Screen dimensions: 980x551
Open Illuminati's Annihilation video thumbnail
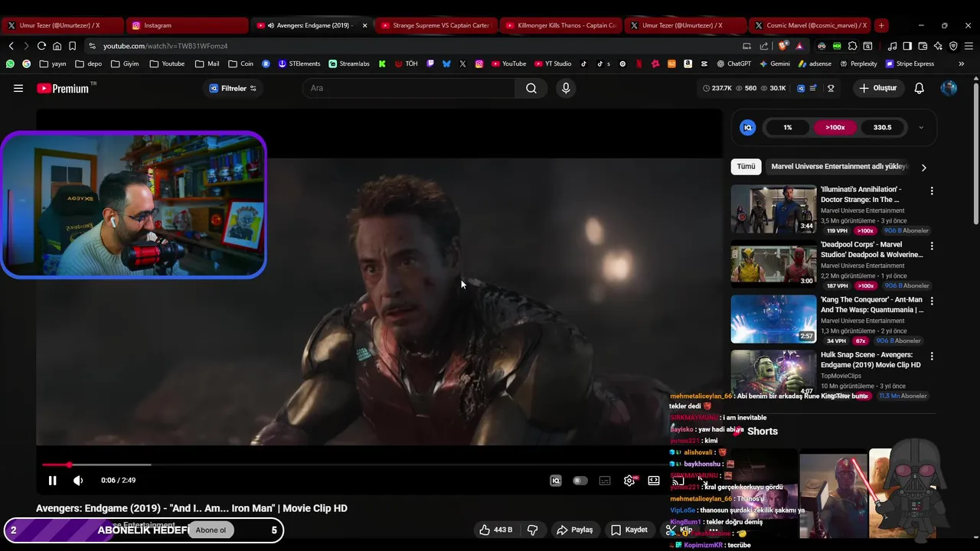coord(773,209)
